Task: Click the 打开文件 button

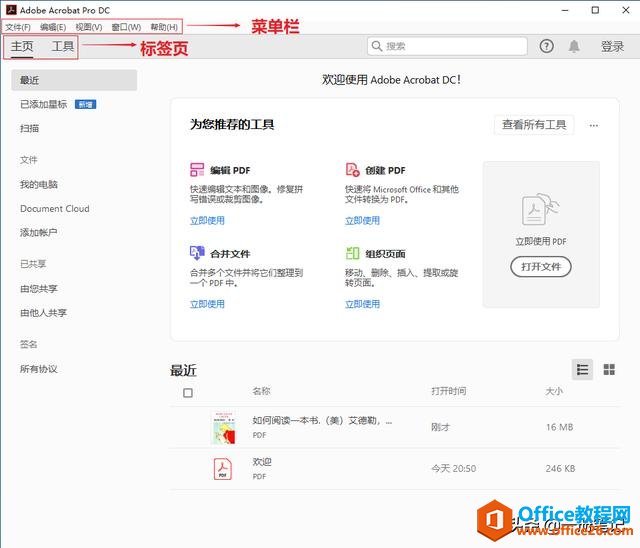Action: click(x=541, y=267)
